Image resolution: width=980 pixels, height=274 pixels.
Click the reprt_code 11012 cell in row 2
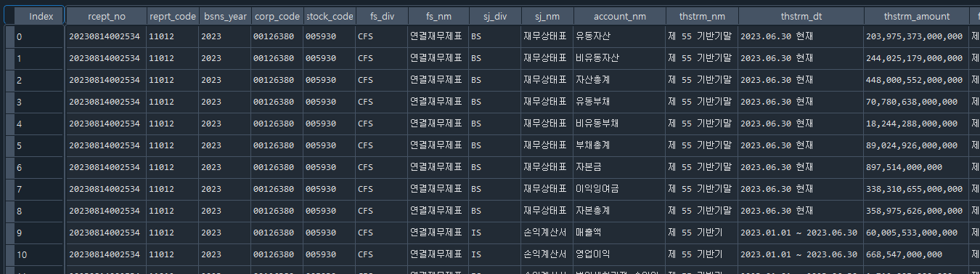point(173,80)
